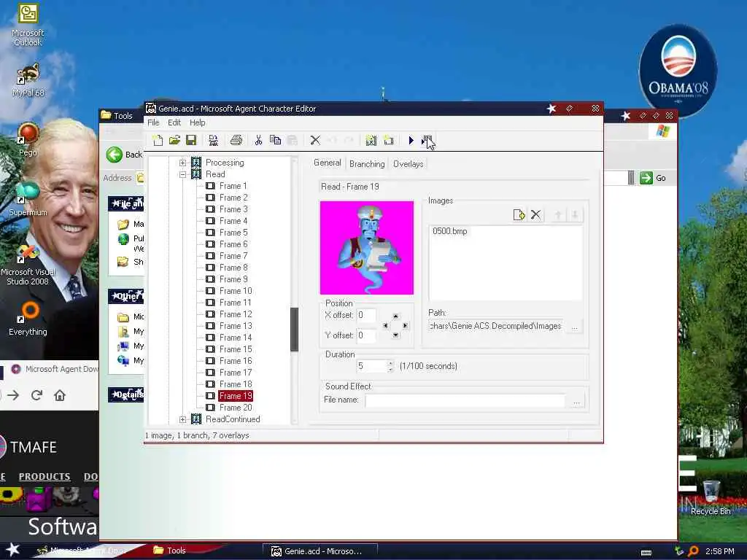Screen dimensions: 747x560
Task: Nudge image position right with the arrow
Action: (405, 326)
